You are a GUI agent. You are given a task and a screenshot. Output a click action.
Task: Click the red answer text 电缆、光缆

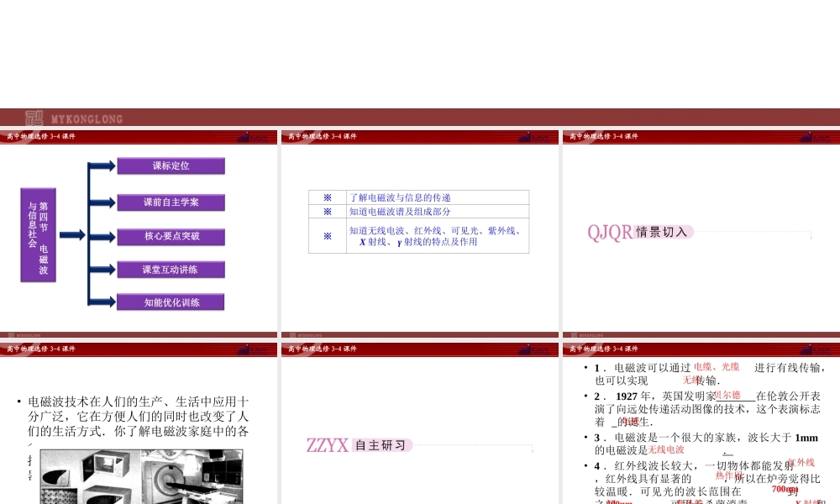[716, 366]
